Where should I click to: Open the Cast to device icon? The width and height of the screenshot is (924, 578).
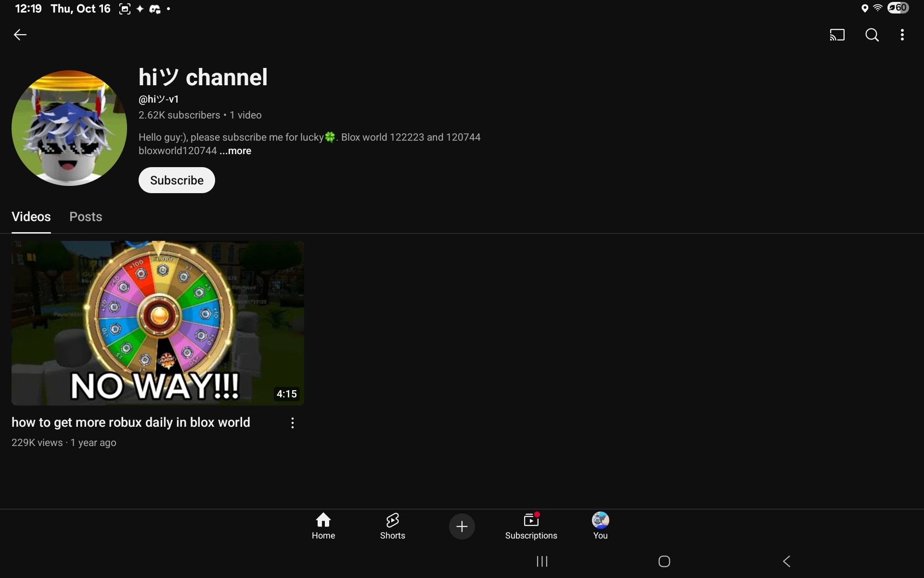pos(837,35)
